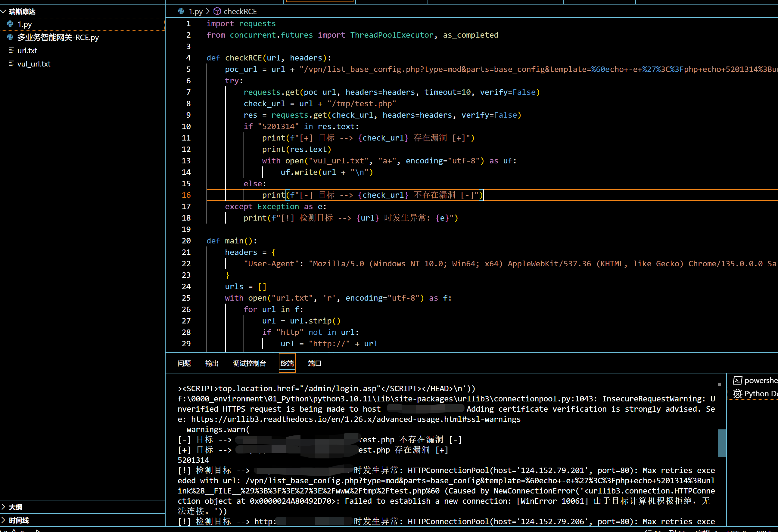Select the 终端 terminal tab
The width and height of the screenshot is (778, 532).
pos(287,363)
